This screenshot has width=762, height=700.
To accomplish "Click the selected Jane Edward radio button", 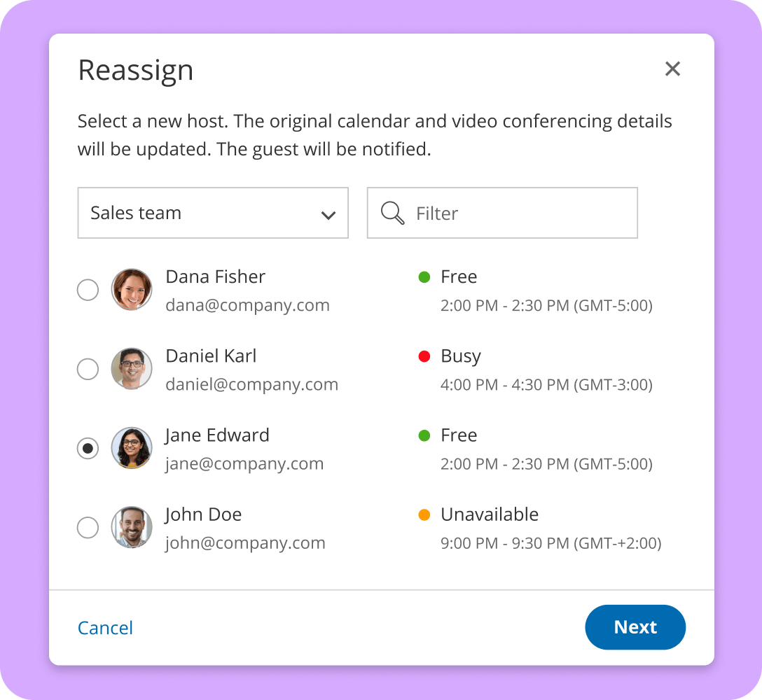I will click(88, 448).
